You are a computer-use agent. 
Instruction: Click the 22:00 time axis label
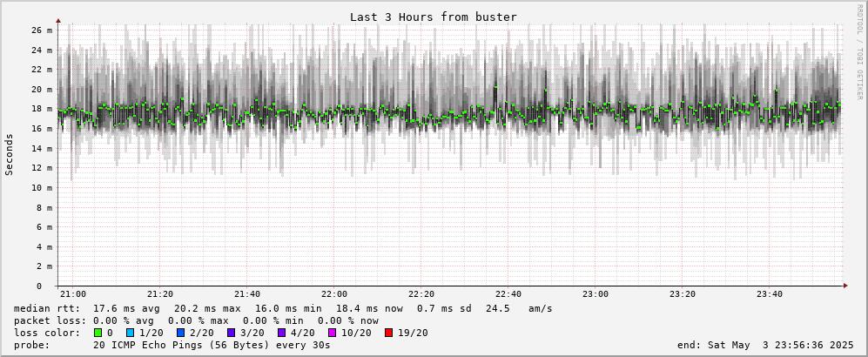[333, 294]
